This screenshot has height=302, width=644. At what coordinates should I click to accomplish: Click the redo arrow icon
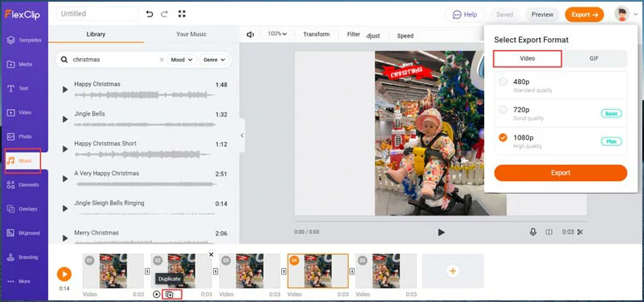point(164,14)
